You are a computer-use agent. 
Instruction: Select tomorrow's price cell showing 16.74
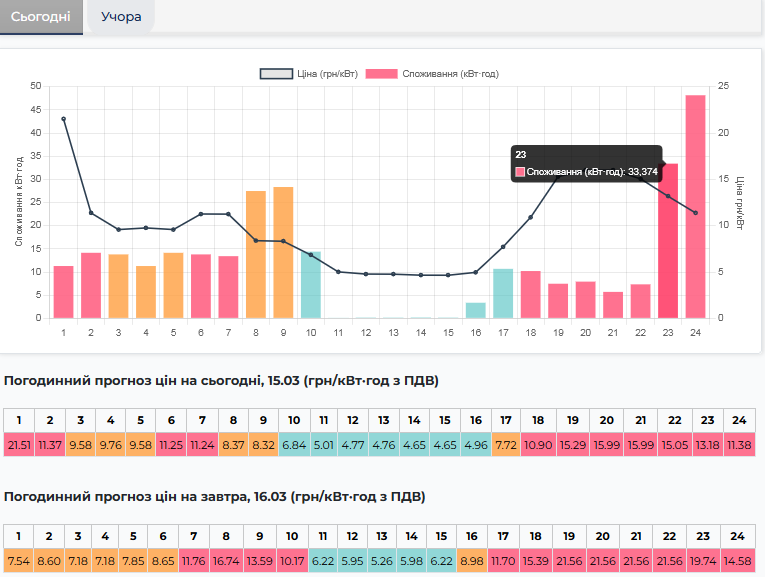(x=228, y=563)
